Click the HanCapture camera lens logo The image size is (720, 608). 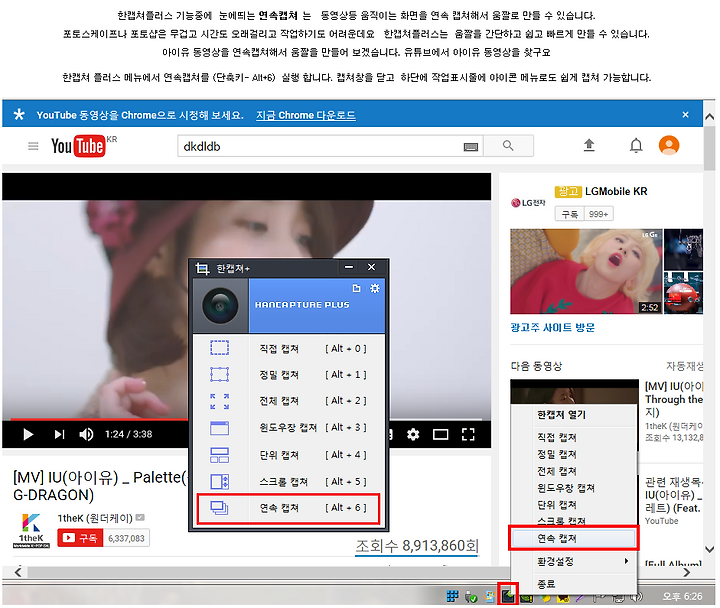[x=220, y=306]
